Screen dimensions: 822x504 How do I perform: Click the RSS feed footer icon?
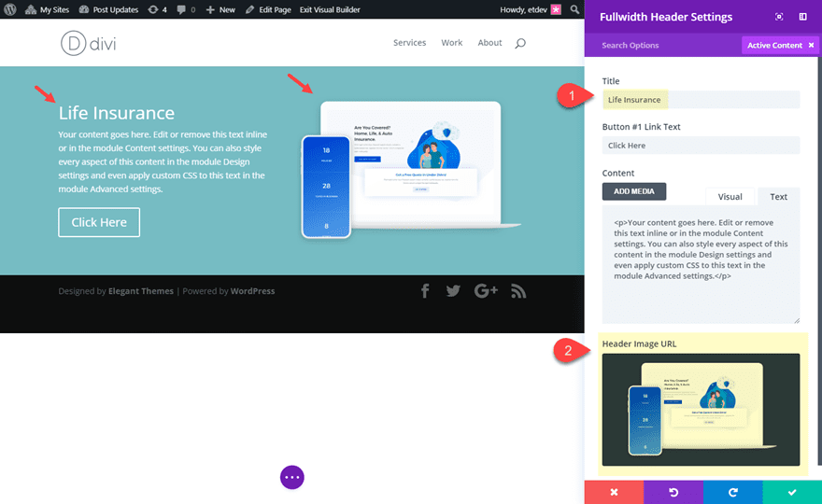518,291
